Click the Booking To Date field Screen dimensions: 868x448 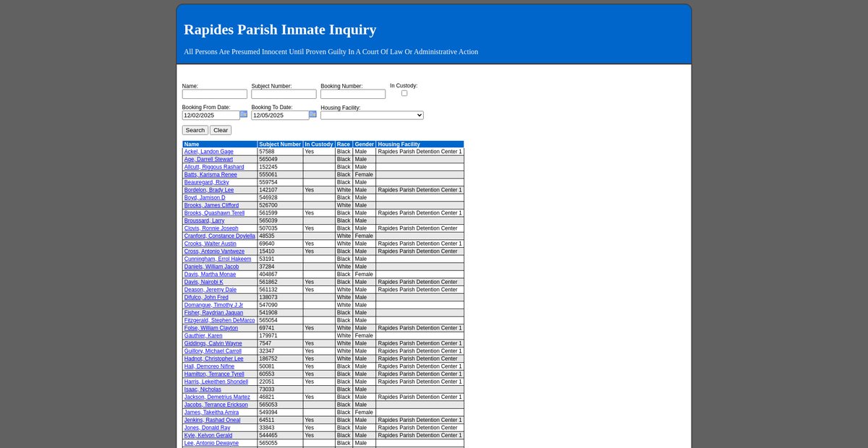coord(280,115)
